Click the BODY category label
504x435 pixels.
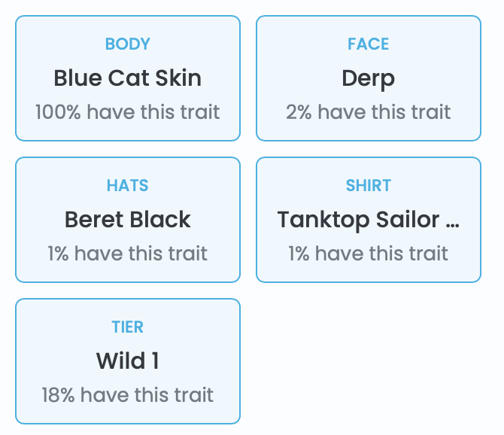click(128, 44)
